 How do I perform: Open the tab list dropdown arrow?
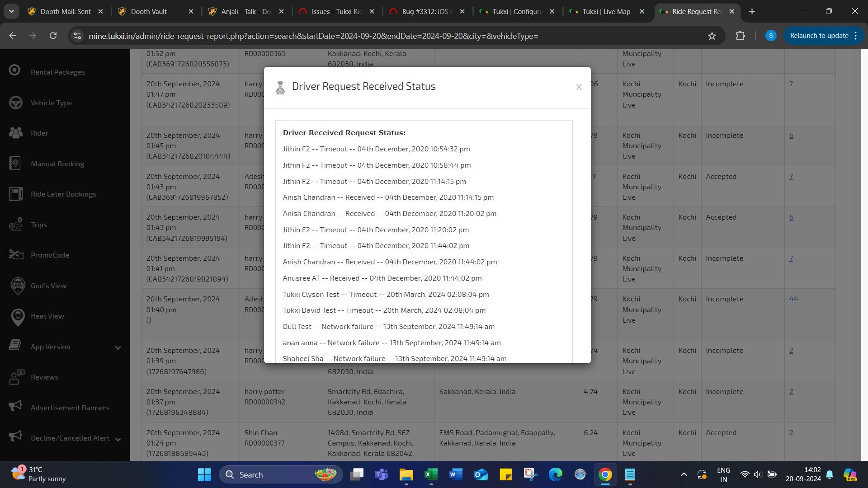point(11,11)
